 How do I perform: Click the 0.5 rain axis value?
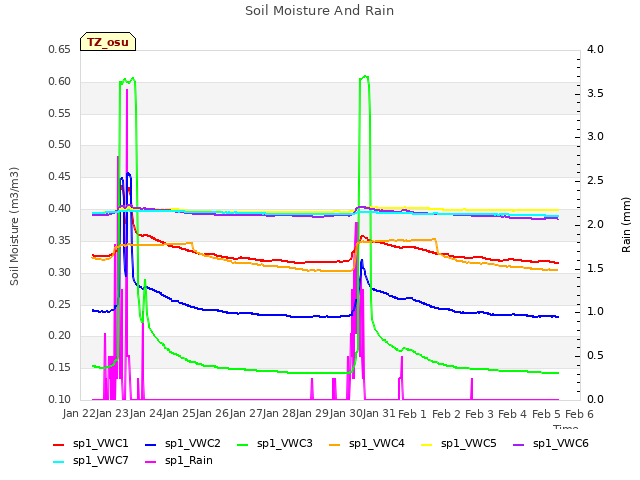point(595,356)
